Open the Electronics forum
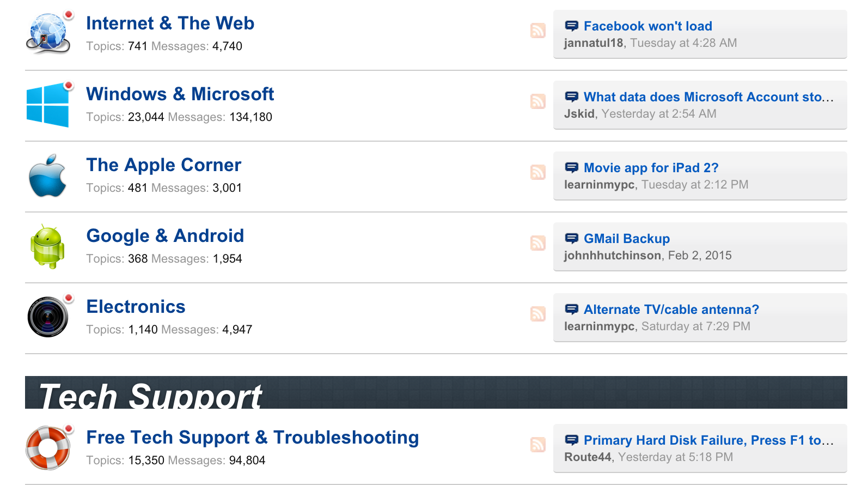This screenshot has height=485, width=868. tap(136, 307)
